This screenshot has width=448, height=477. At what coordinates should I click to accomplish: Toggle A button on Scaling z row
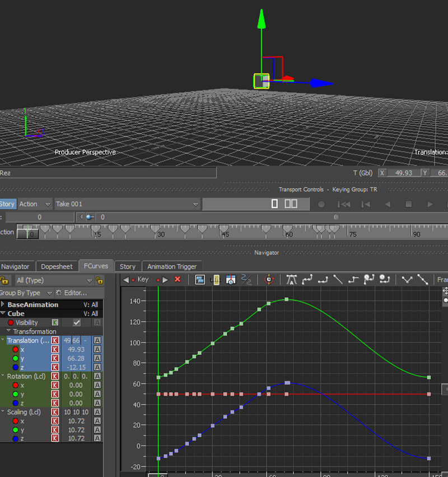click(97, 438)
